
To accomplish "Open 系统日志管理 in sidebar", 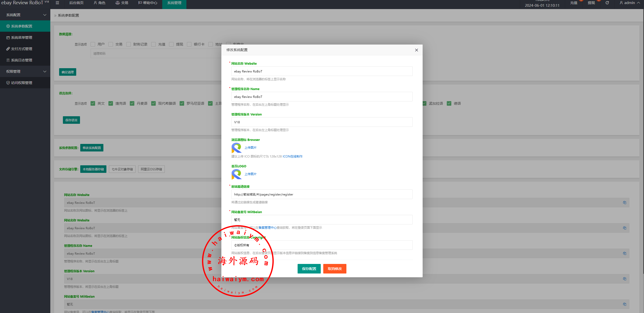I will (21, 60).
